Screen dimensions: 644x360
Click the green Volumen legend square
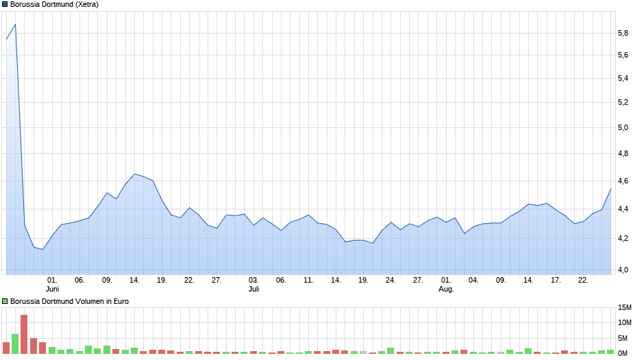pyautogui.click(x=5, y=301)
